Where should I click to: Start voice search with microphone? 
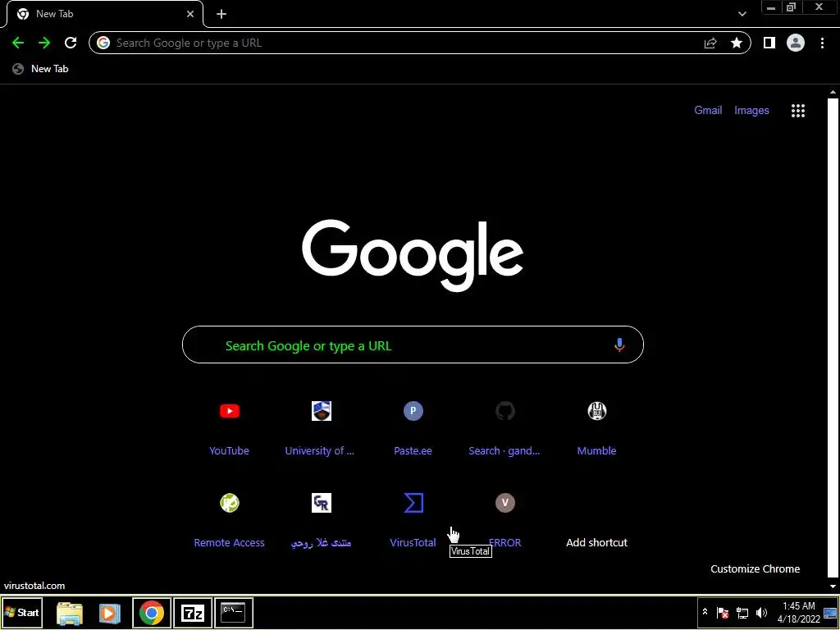pos(619,345)
